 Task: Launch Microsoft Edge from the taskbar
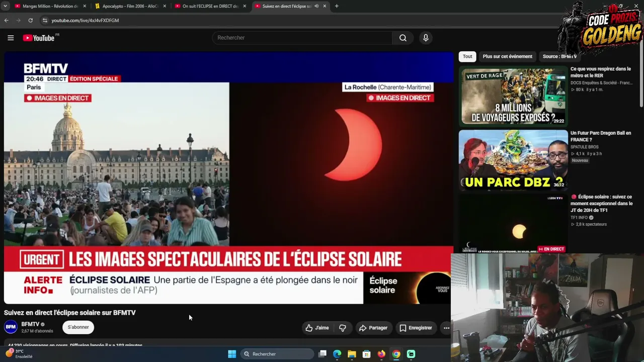(x=337, y=354)
